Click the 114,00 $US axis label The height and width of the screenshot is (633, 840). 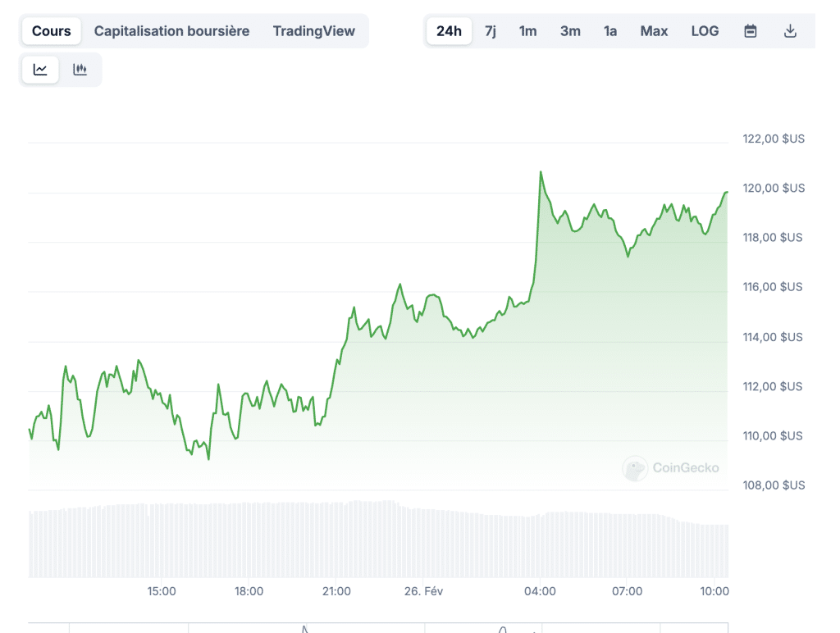coord(773,337)
